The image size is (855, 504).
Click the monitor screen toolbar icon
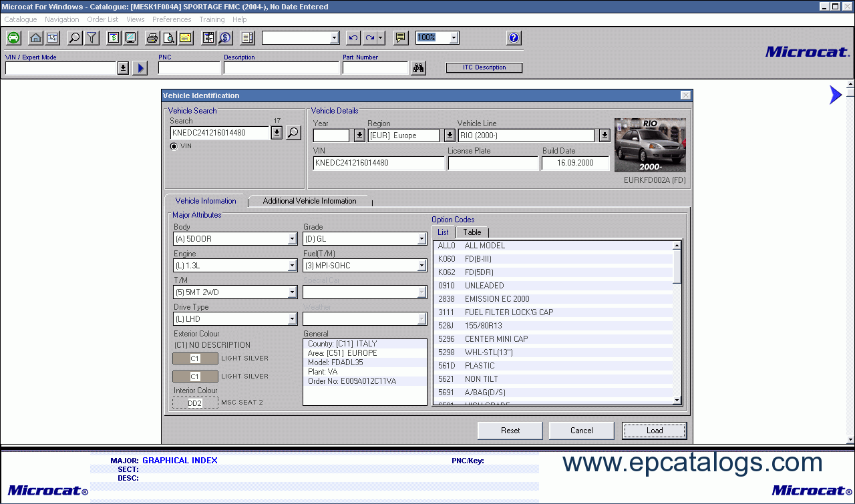pyautogui.click(x=130, y=38)
